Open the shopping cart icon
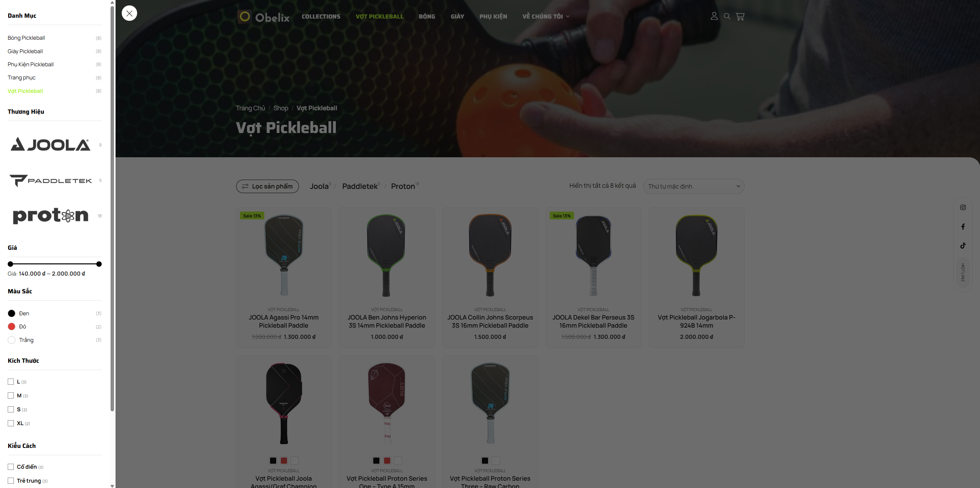Screen dimensions: 980x488 [740, 16]
